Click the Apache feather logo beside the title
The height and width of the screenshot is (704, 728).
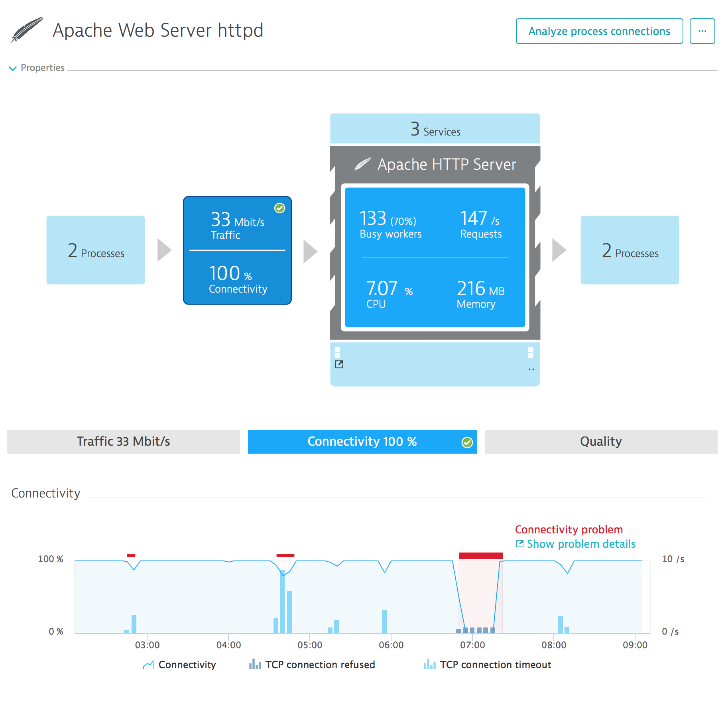[x=27, y=30]
